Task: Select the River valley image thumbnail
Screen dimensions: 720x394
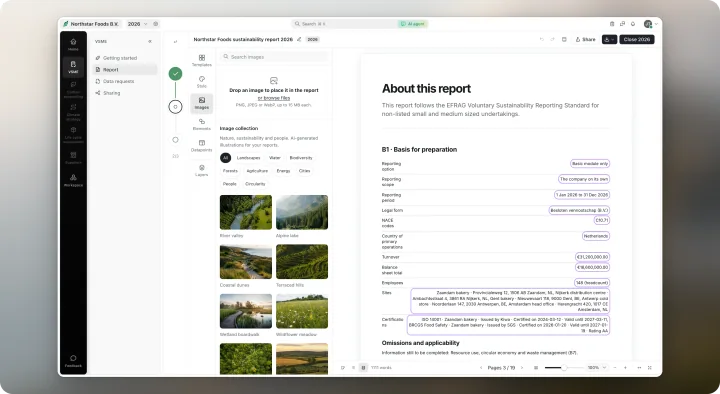Action: 246,212
